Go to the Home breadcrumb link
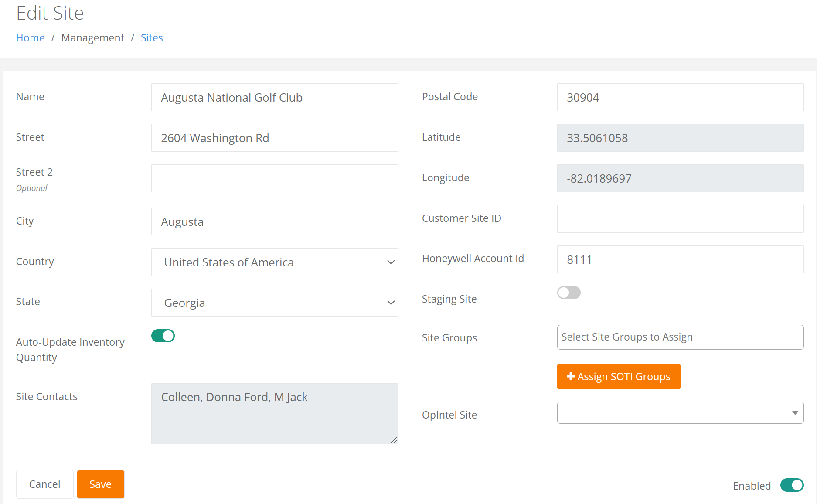The image size is (817, 504). tap(31, 38)
